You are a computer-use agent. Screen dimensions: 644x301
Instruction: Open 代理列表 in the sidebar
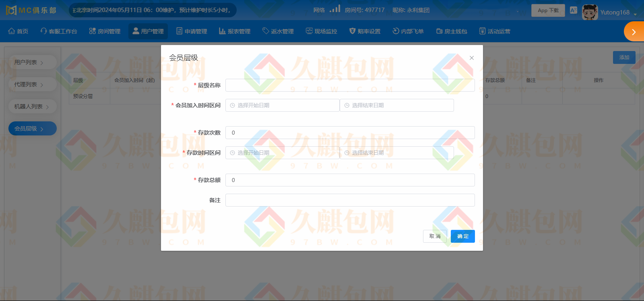click(x=32, y=84)
